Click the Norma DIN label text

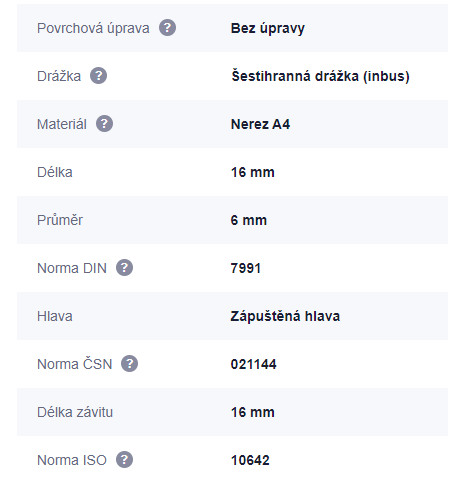tap(72, 268)
